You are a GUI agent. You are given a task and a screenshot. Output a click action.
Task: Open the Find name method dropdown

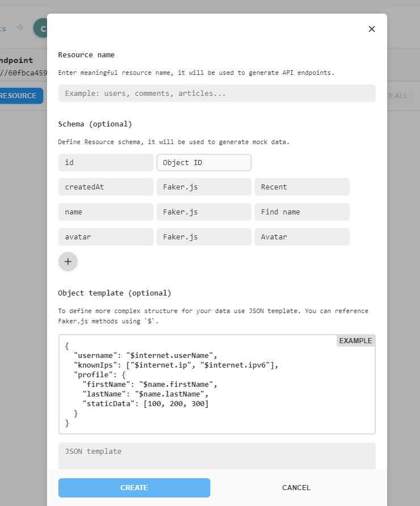(302, 212)
